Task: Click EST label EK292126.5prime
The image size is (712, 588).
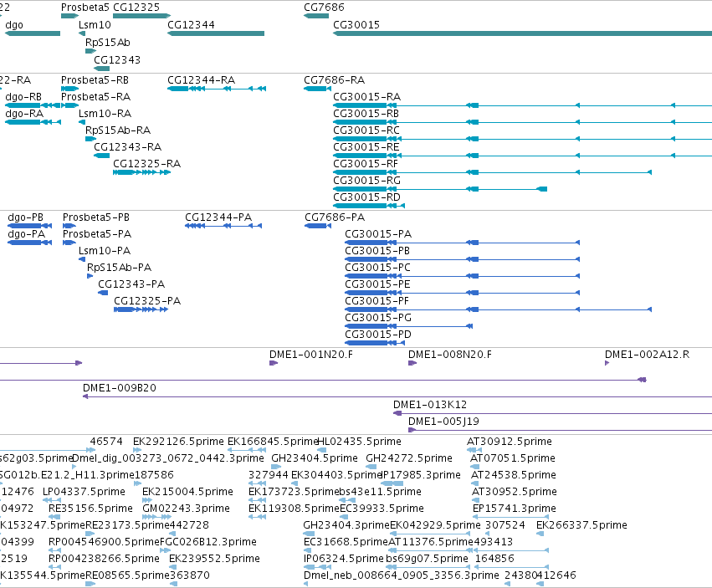Action: click(x=178, y=442)
